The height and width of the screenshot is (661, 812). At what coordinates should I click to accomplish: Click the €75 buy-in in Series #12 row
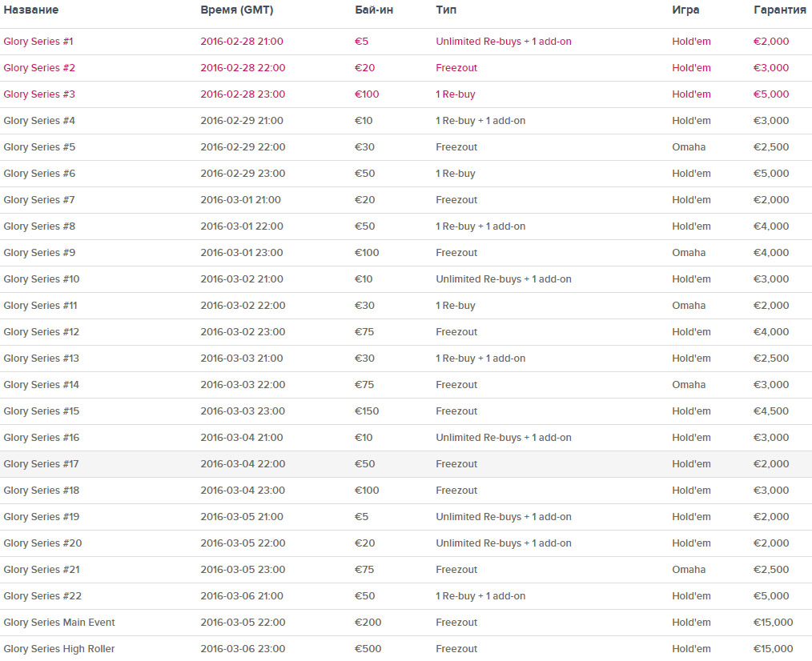[x=364, y=332]
